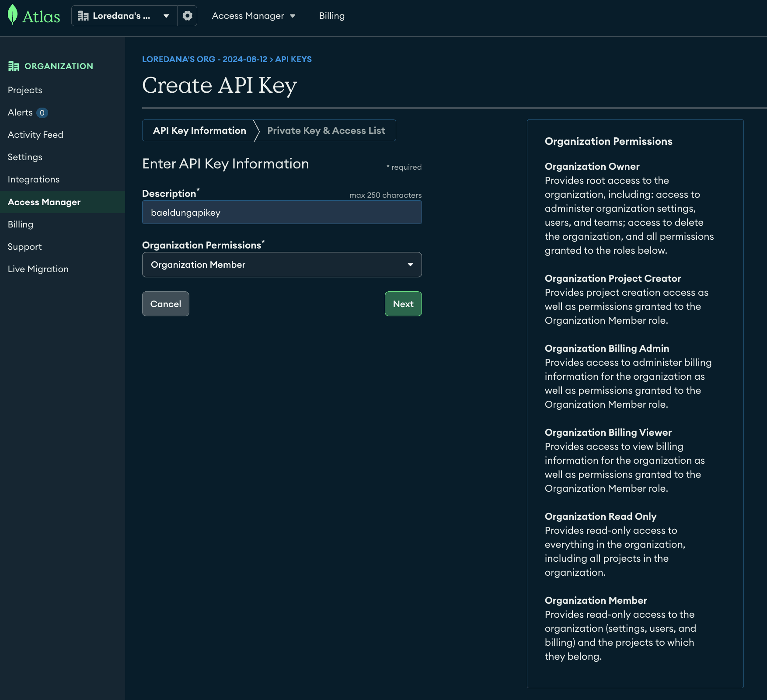Image resolution: width=767 pixels, height=700 pixels.
Task: Open Billing in the top navigation
Action: 332,16
